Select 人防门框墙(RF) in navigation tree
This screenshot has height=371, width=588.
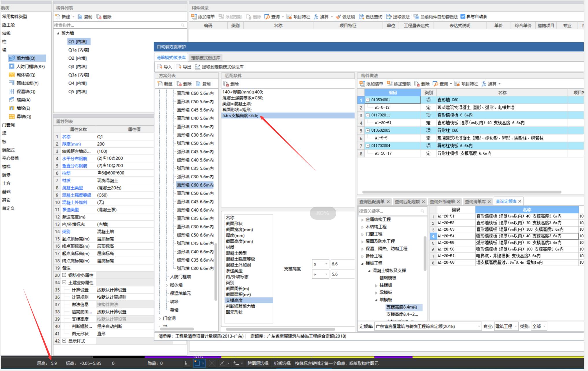[30, 67]
